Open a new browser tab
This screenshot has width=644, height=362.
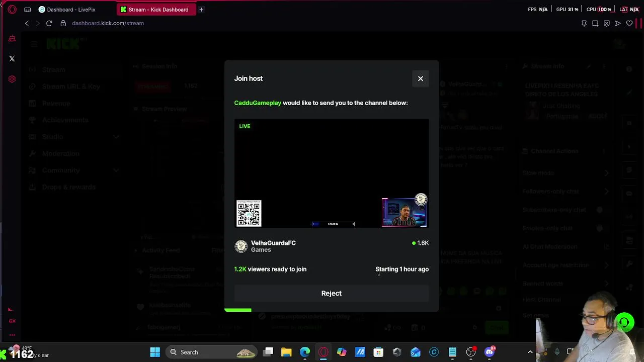201,10
